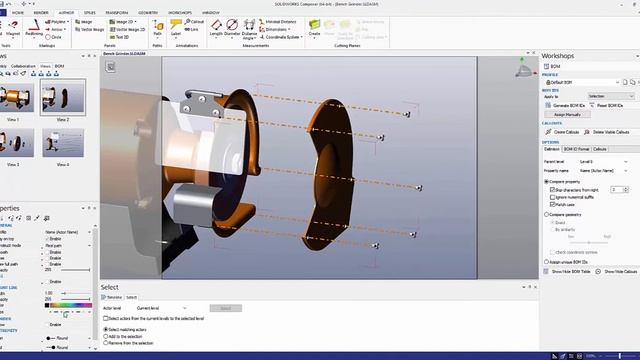Click the black color swatch
640x360 pixels.
pos(47,305)
